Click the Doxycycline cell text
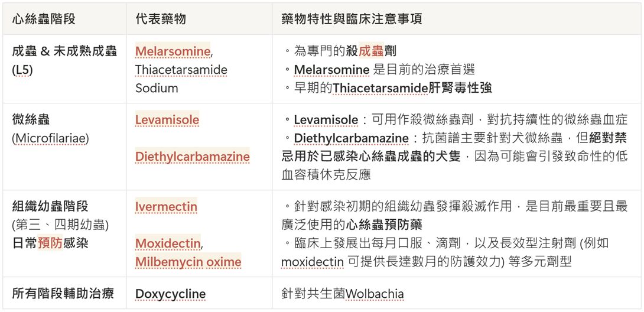Viewport: 644px width, 312px height. click(x=170, y=294)
